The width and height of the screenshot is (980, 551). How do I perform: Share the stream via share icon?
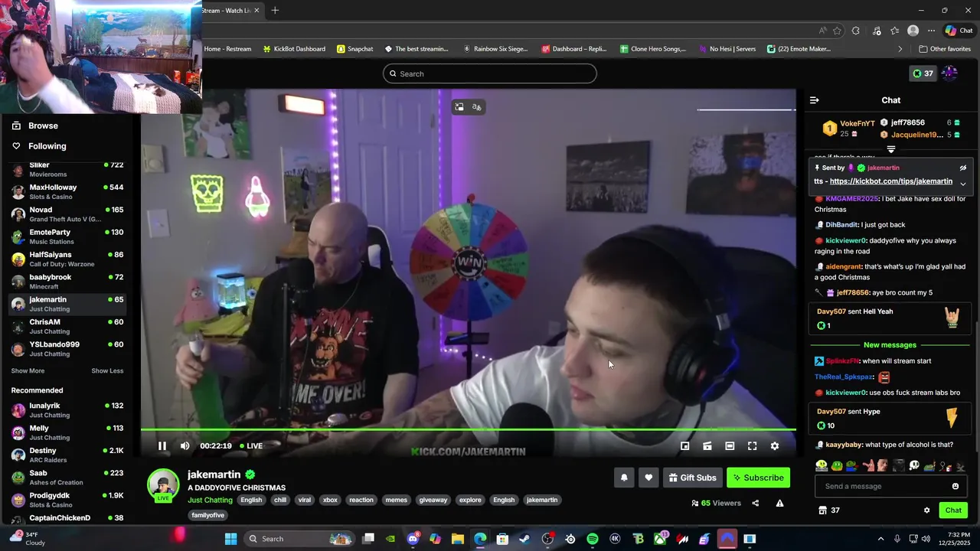tap(756, 503)
